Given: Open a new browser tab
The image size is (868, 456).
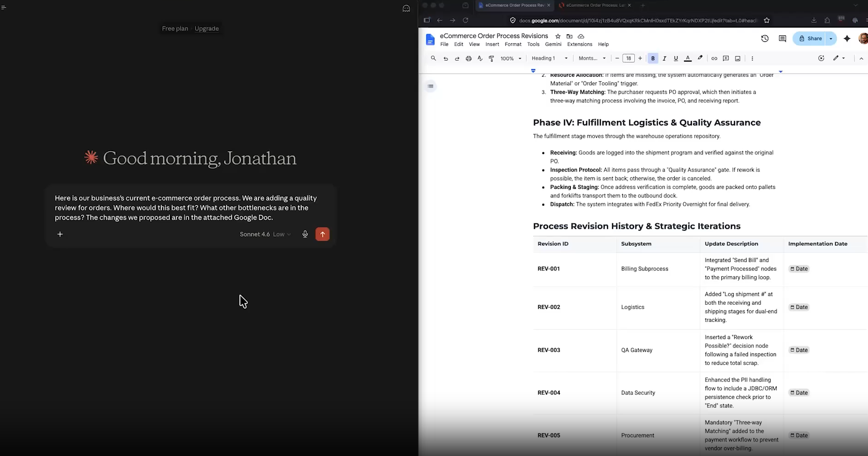Looking at the screenshot, I should coord(643,6).
